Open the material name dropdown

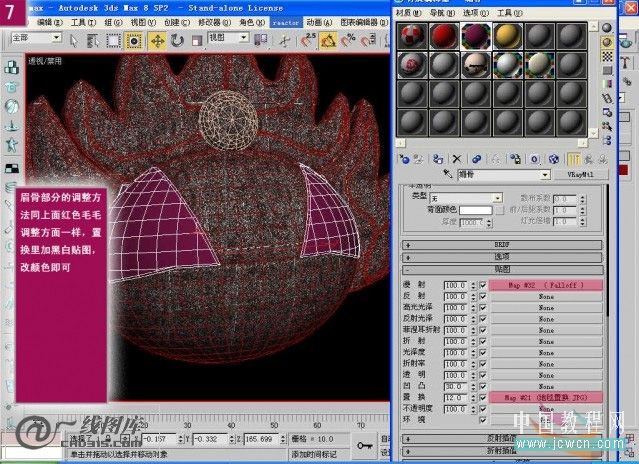(x=504, y=175)
